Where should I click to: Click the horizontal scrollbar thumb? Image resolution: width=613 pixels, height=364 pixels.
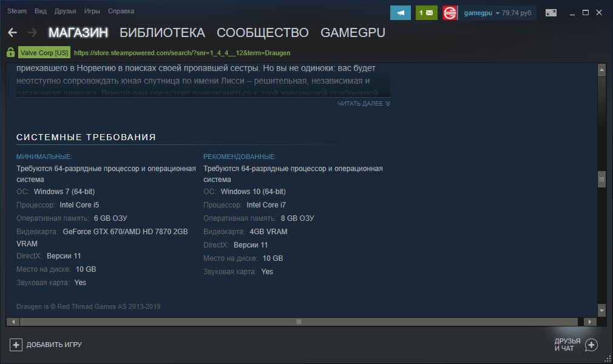(299, 322)
